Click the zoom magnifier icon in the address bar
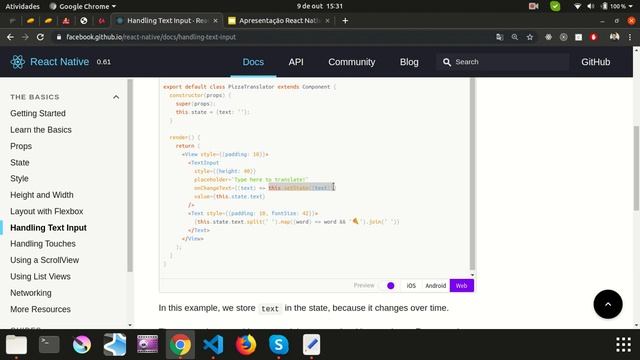Image resolution: width=640 pixels, height=360 pixels. point(515,37)
